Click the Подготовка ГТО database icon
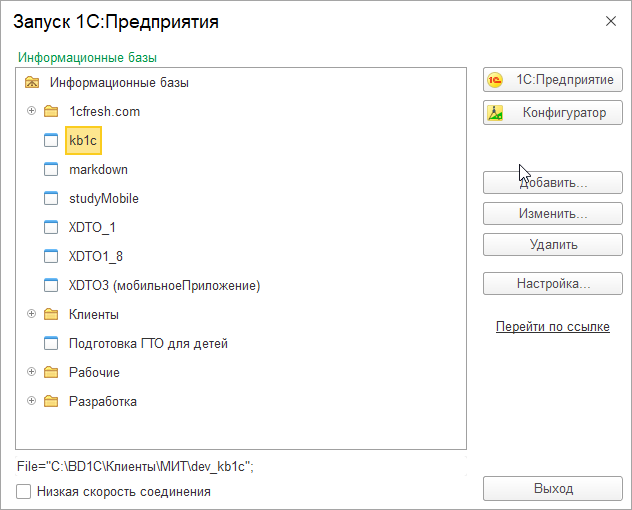 (51, 344)
